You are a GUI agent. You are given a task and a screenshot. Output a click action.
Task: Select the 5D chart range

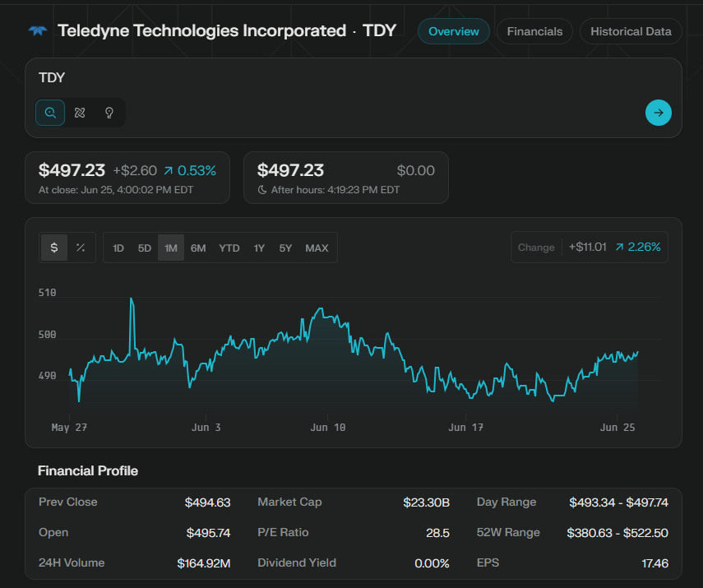pyautogui.click(x=145, y=248)
